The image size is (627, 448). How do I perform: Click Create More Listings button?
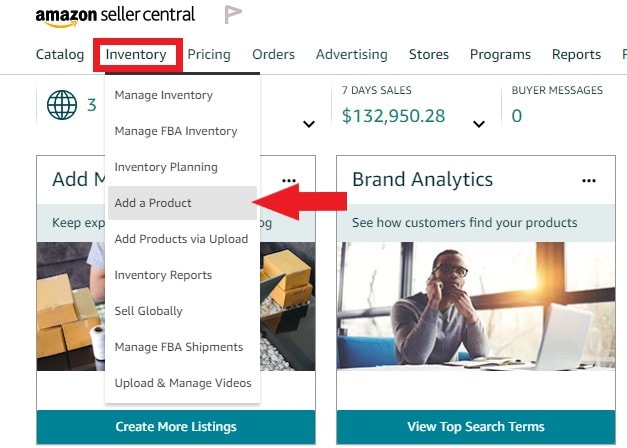coord(176,427)
